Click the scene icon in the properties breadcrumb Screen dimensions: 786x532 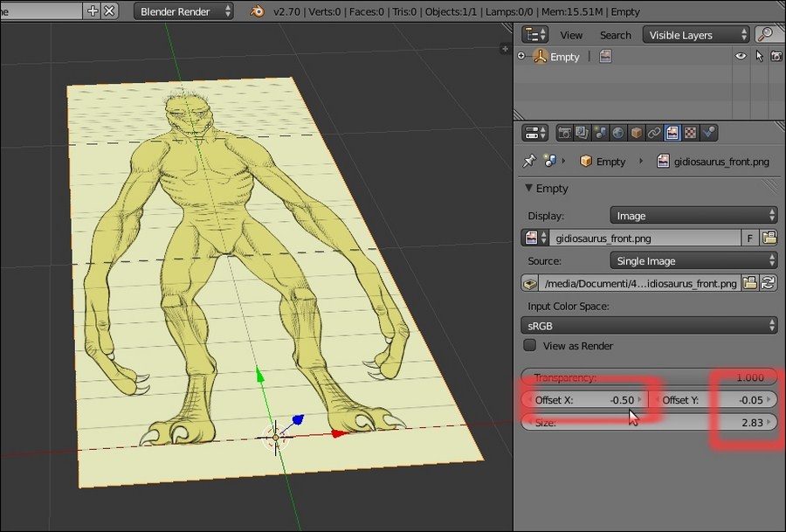click(x=550, y=161)
